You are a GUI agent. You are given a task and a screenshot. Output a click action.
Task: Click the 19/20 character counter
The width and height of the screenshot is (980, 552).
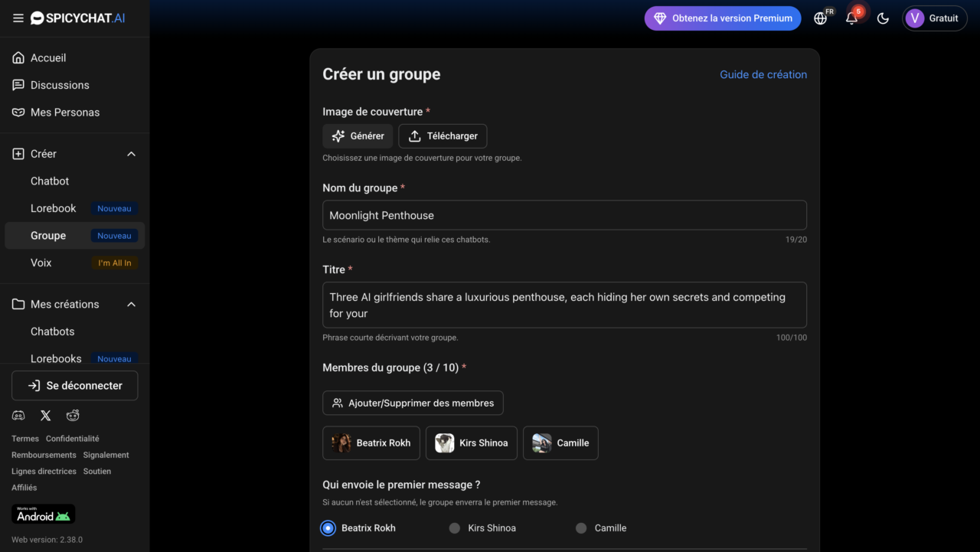pyautogui.click(x=796, y=240)
